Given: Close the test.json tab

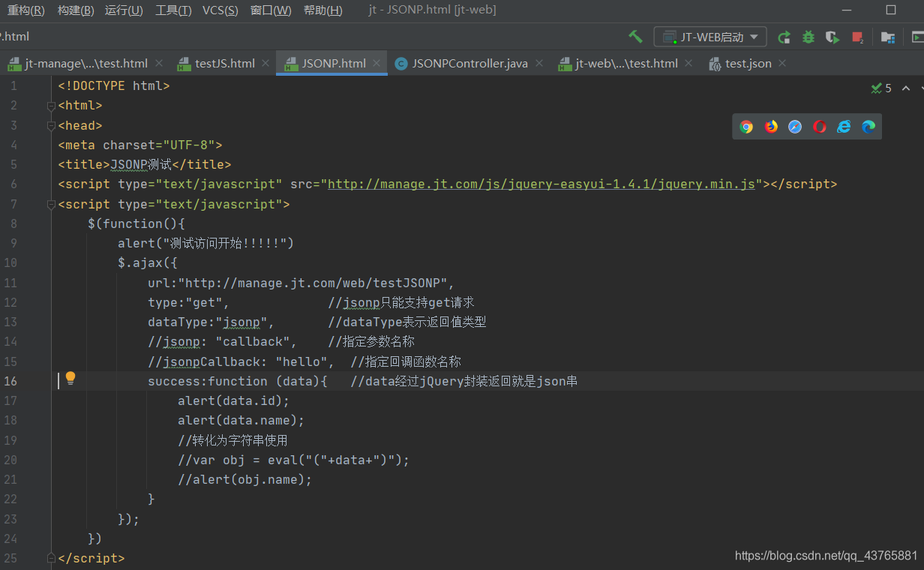Looking at the screenshot, I should point(782,64).
